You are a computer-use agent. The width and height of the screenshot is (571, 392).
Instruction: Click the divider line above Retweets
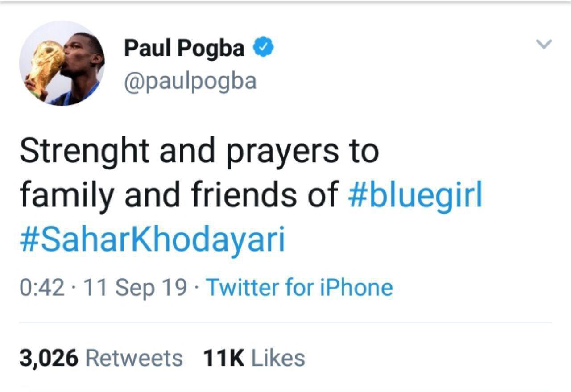point(285,322)
